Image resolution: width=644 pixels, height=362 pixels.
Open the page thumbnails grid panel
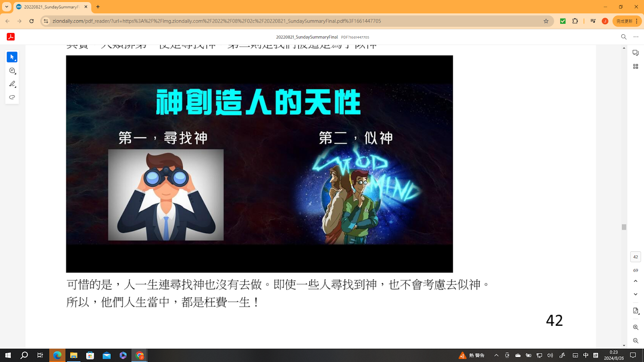pos(636,66)
